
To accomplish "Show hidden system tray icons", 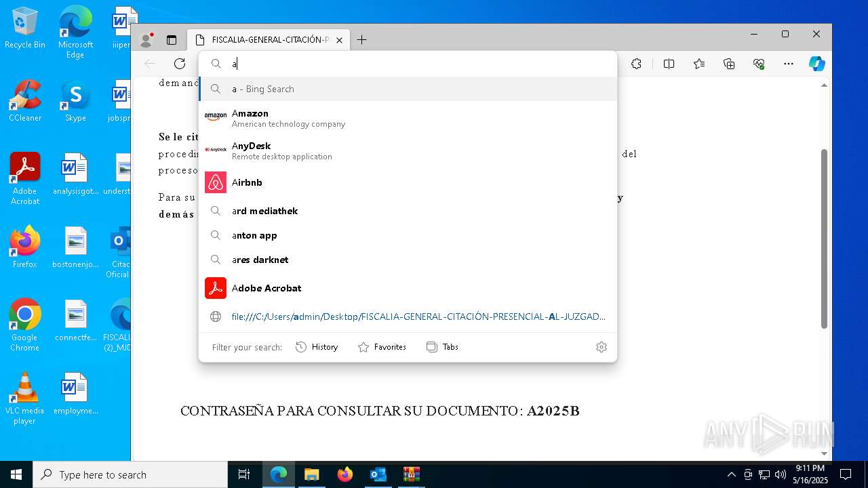I will click(x=731, y=474).
